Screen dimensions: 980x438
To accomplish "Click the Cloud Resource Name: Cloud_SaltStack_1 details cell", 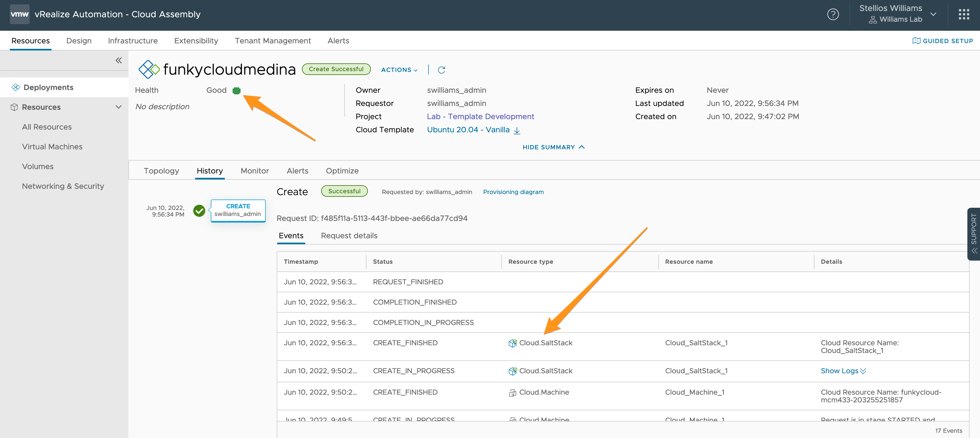I will coord(859,347).
